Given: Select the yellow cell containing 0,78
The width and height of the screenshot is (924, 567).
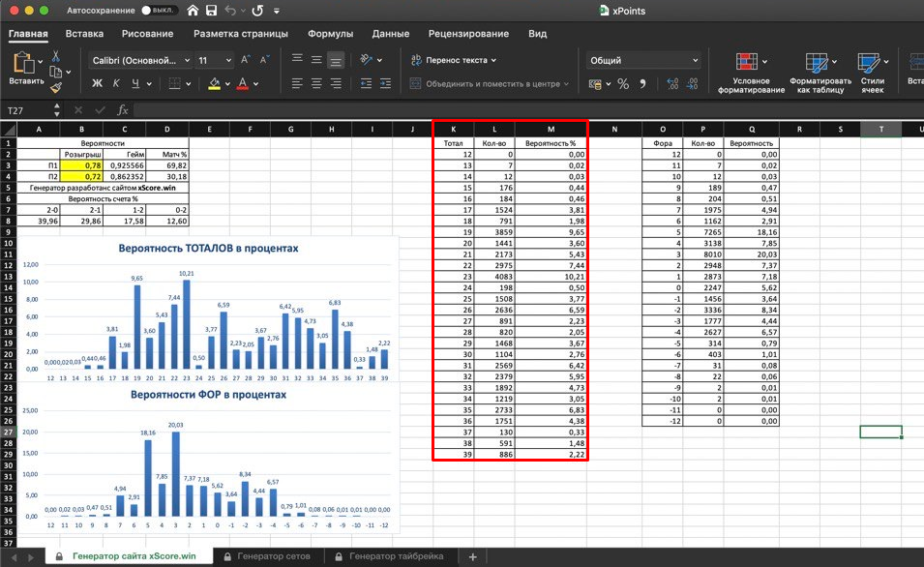Looking at the screenshot, I should [82, 165].
